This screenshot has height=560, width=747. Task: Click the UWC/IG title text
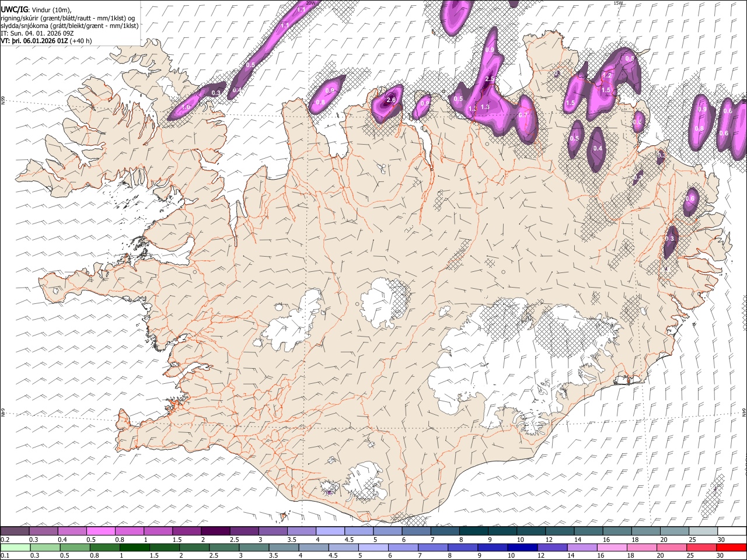coord(14,9)
